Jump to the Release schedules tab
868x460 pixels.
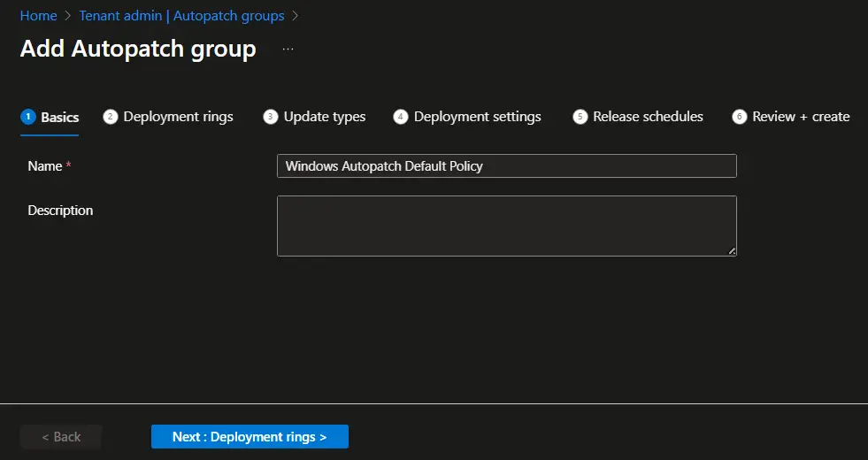click(x=648, y=117)
